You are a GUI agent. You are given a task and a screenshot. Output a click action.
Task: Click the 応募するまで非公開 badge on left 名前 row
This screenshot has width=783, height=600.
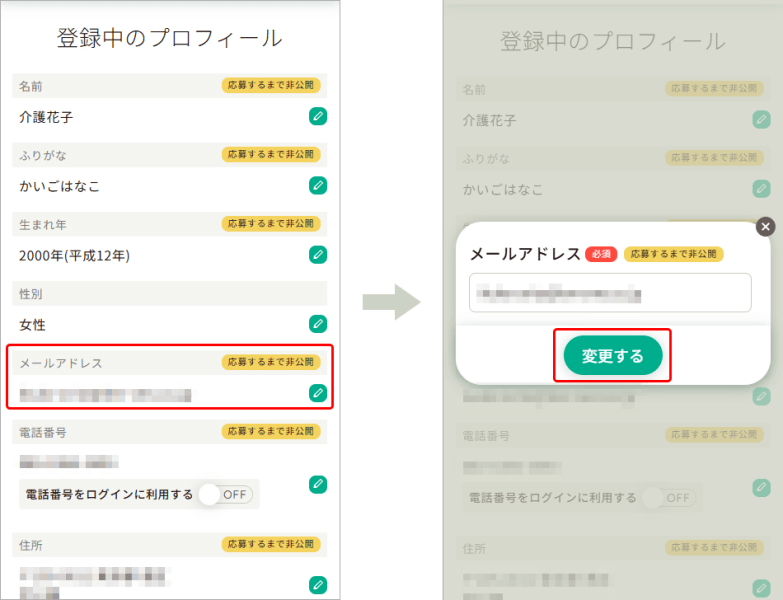(x=270, y=86)
